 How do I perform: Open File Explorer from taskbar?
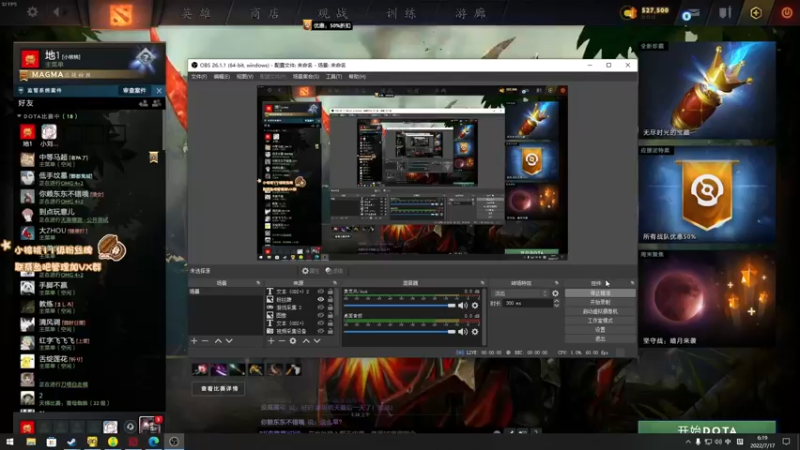31,442
